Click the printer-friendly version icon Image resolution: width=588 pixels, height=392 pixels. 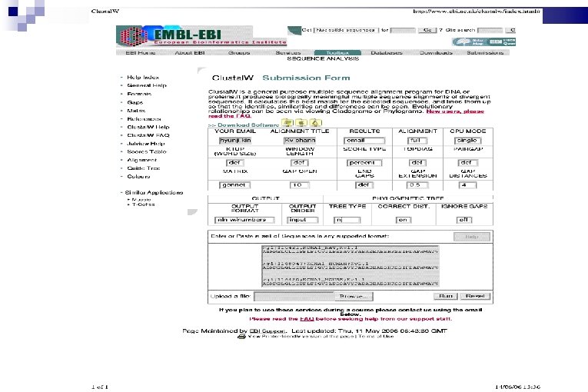241,337
